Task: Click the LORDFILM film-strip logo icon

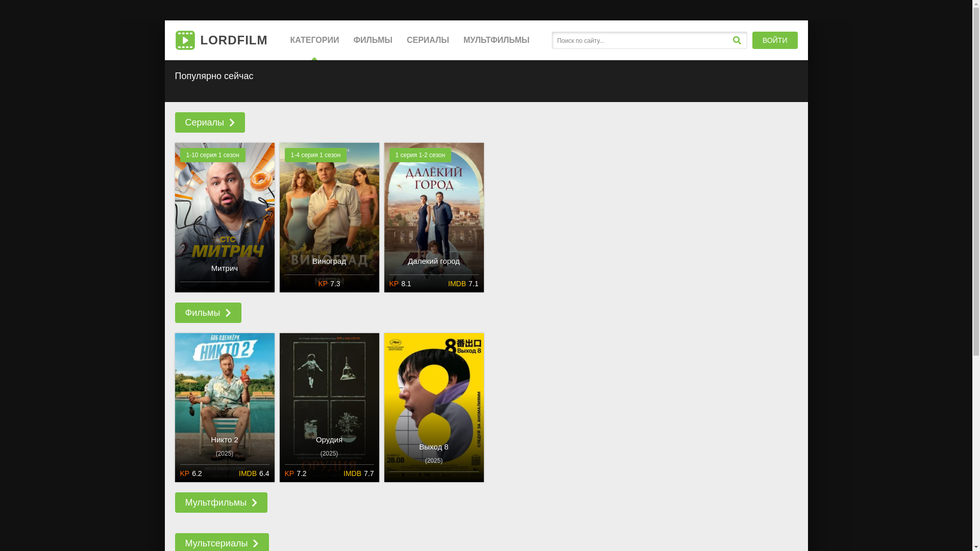Action: (x=185, y=40)
